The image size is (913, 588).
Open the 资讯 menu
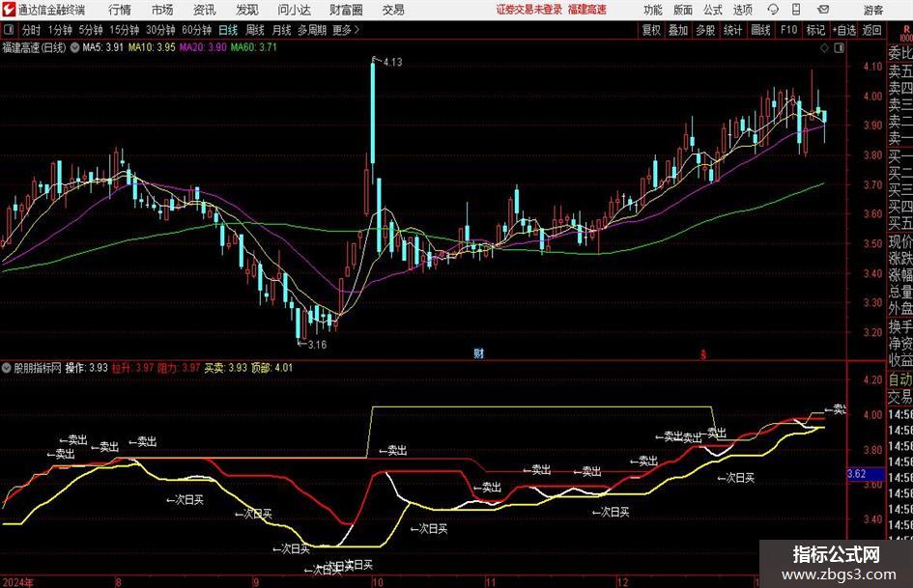[205, 10]
